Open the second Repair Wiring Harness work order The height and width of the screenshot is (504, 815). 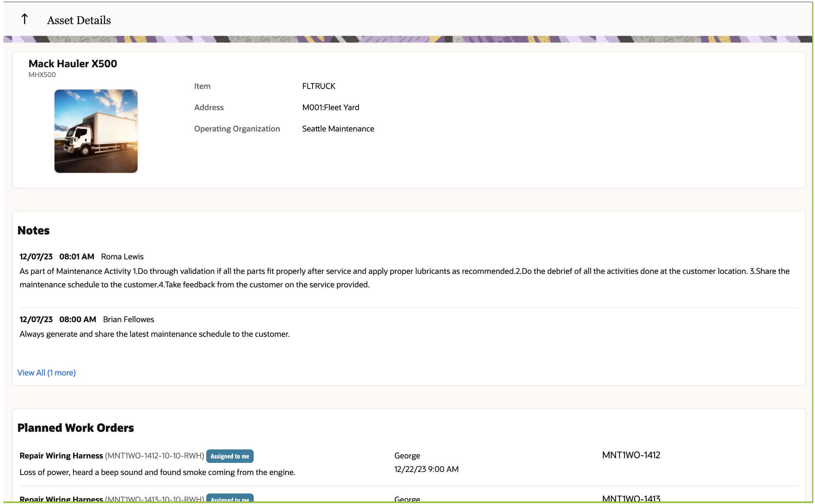(61, 499)
